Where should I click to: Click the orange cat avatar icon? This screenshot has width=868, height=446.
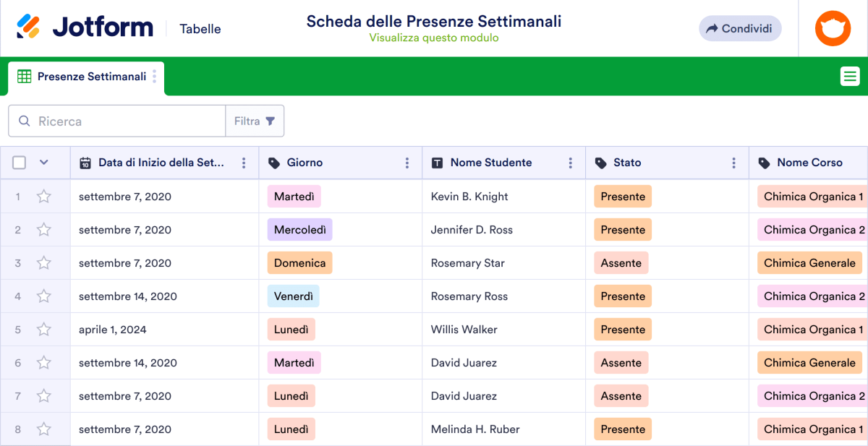click(833, 28)
